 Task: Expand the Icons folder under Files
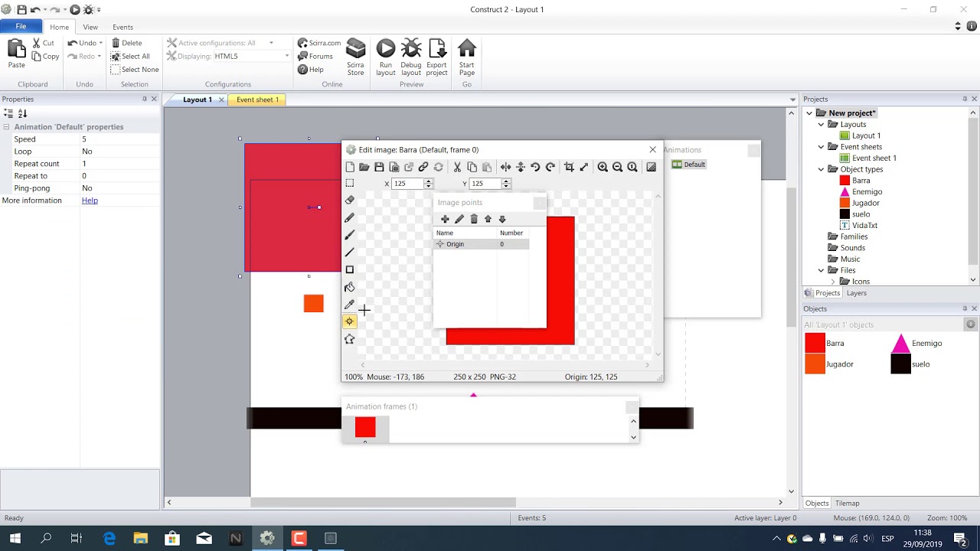(x=833, y=282)
